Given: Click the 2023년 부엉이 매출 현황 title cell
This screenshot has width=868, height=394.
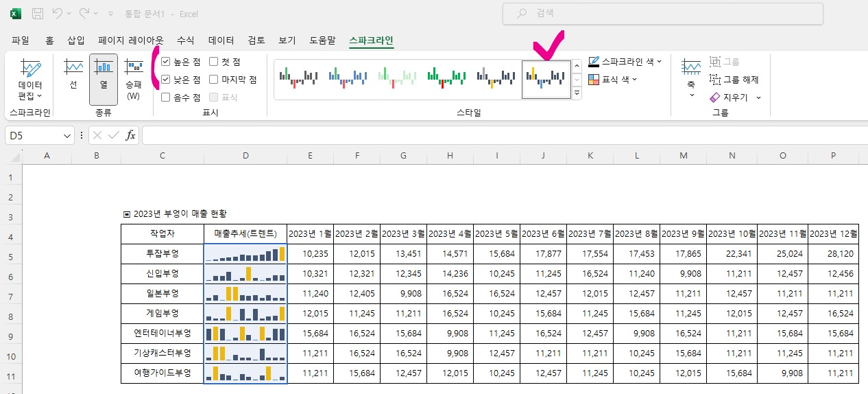Looking at the screenshot, I should pos(175,214).
